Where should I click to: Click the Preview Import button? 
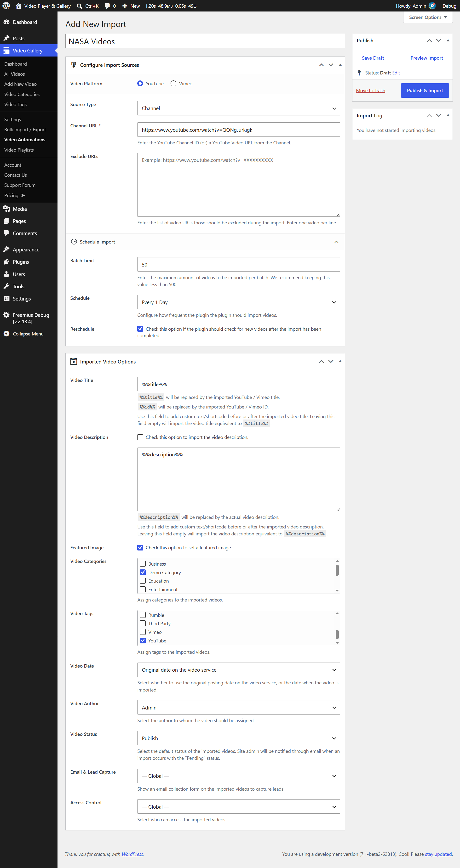point(427,58)
